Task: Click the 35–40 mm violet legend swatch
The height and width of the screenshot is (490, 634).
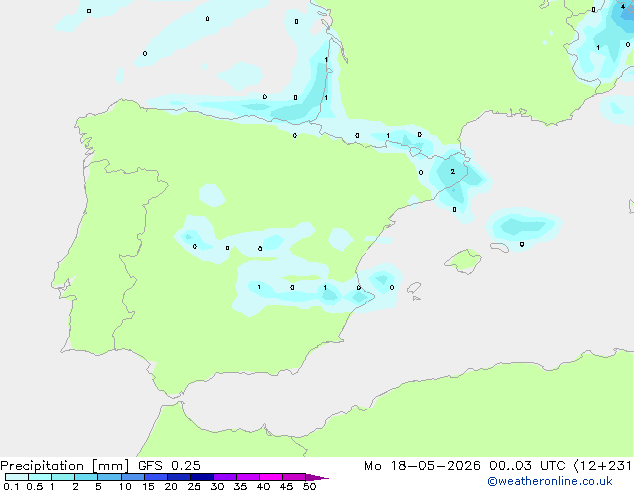Action: tap(247, 477)
